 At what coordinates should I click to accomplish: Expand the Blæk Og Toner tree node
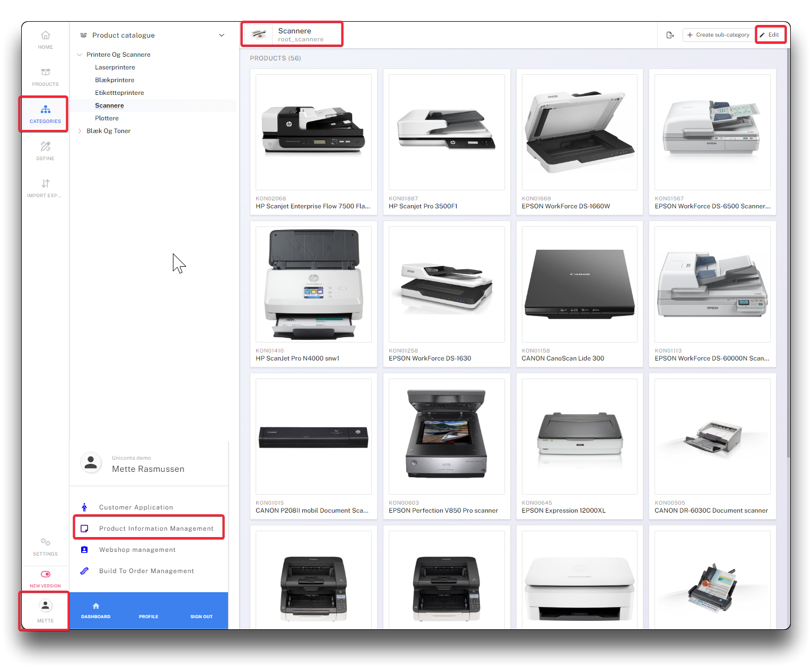80,131
